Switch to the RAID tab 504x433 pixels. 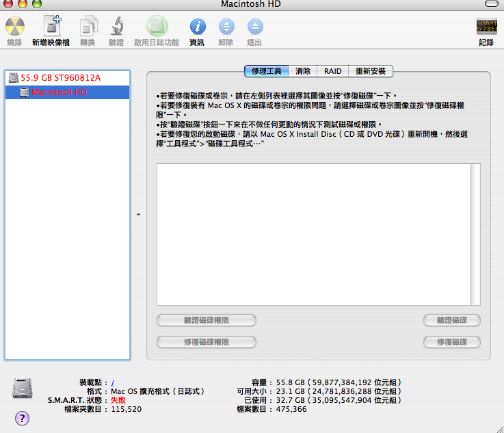[x=332, y=71]
